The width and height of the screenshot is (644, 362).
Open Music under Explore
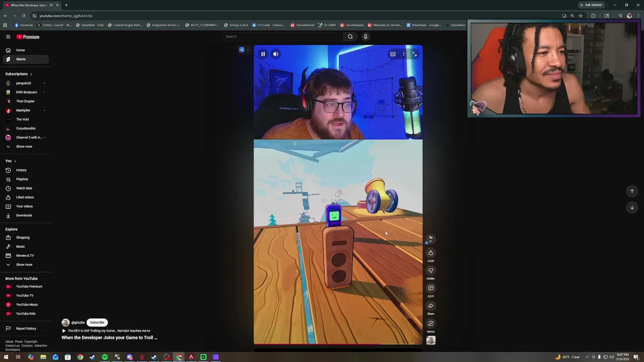(25, 246)
